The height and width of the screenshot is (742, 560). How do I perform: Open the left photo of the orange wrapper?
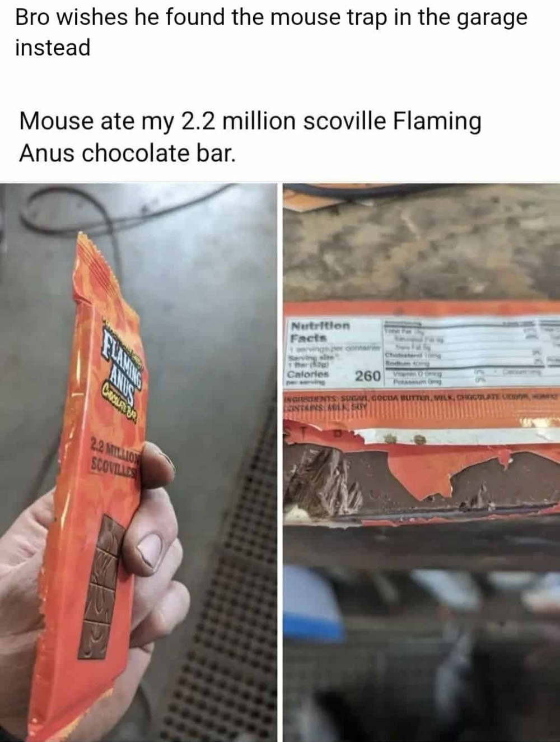[x=138, y=462]
